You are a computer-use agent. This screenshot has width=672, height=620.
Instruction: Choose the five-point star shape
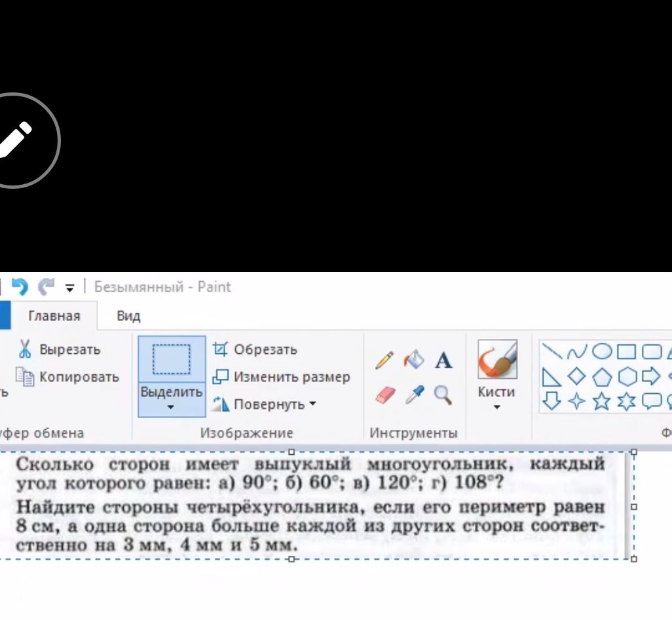point(601,401)
